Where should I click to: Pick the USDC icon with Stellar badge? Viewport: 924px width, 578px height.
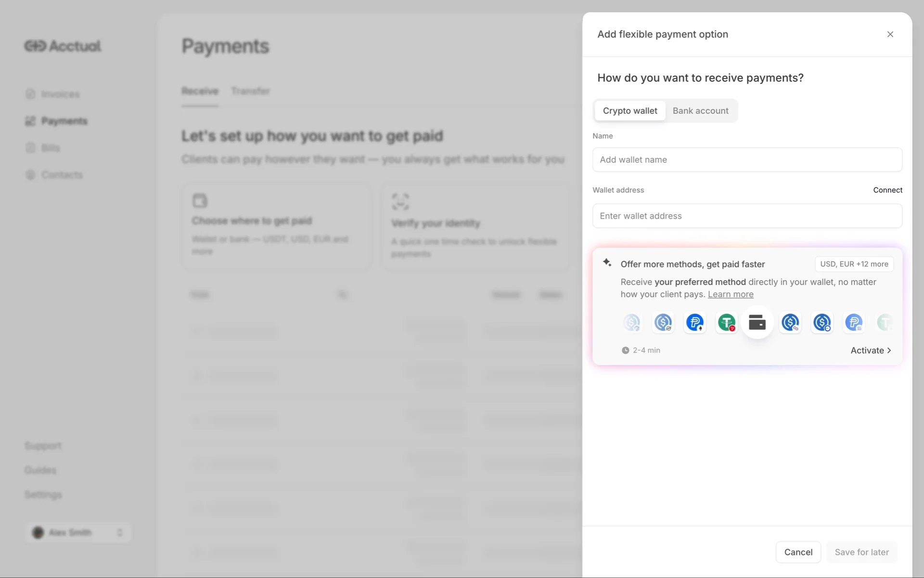point(663,322)
